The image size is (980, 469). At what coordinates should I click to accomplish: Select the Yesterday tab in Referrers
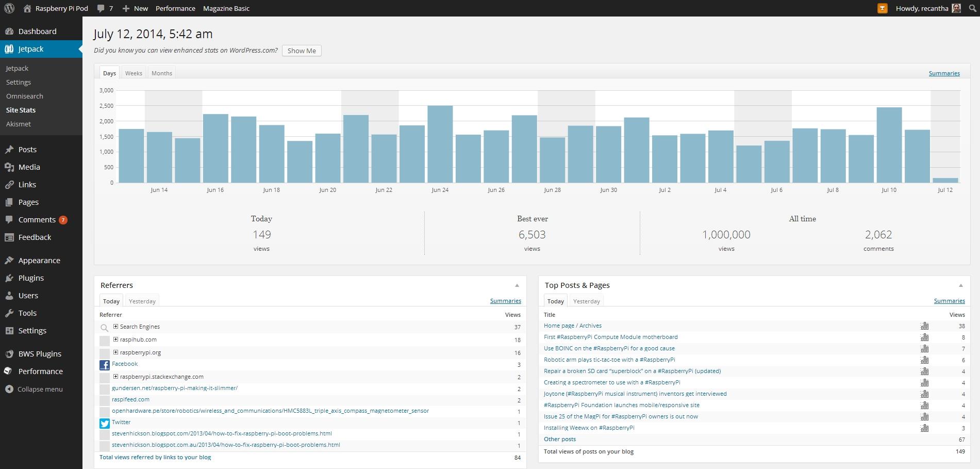[x=142, y=301]
